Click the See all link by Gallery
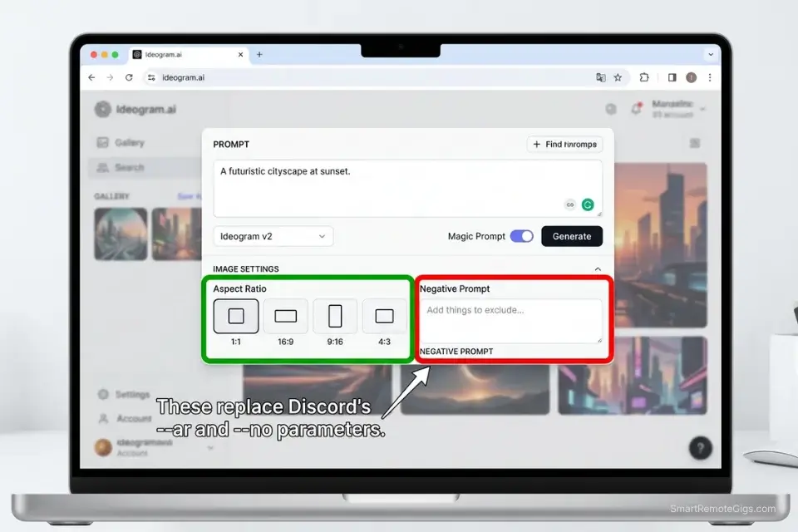This screenshot has width=798, height=532. tap(189, 196)
